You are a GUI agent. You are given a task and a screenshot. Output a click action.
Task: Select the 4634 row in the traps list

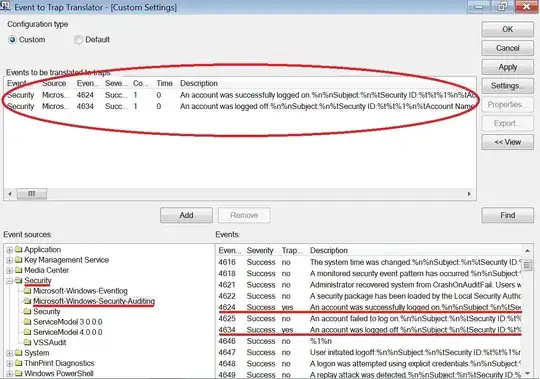click(240, 107)
